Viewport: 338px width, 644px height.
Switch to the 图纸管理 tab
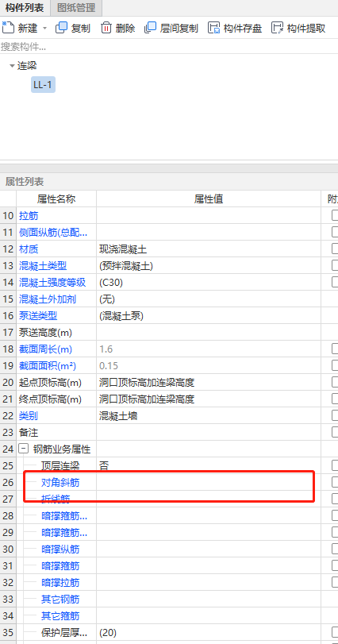coord(76,7)
